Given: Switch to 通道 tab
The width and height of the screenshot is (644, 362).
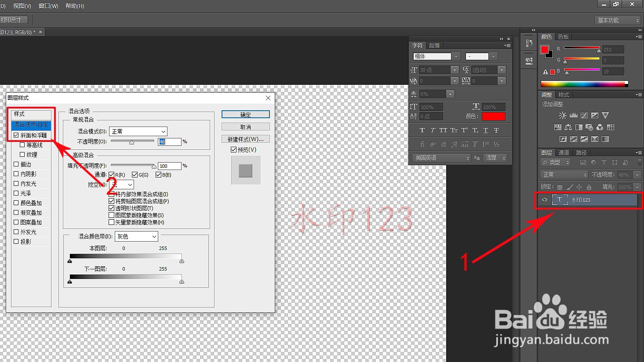Looking at the screenshot, I should coord(564,152).
